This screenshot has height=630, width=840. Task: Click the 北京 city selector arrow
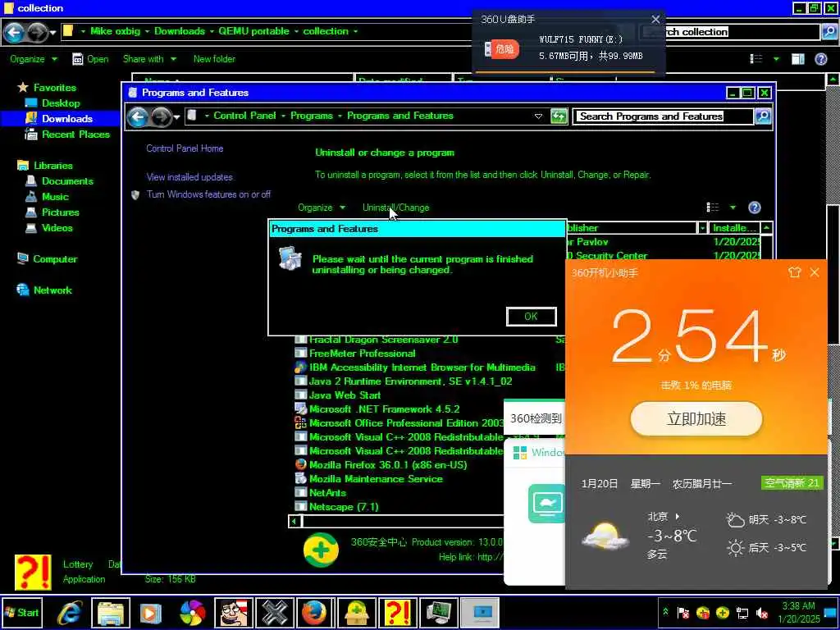click(x=677, y=517)
